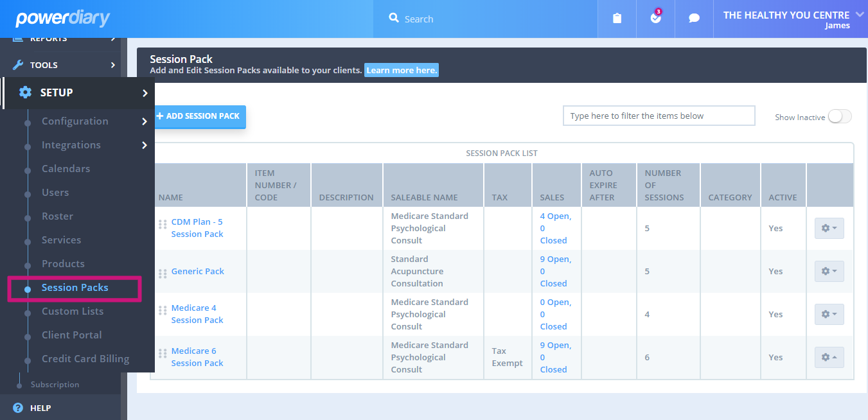Expand the Configuration submenu
Screen dimensions: 868x420
click(75, 121)
